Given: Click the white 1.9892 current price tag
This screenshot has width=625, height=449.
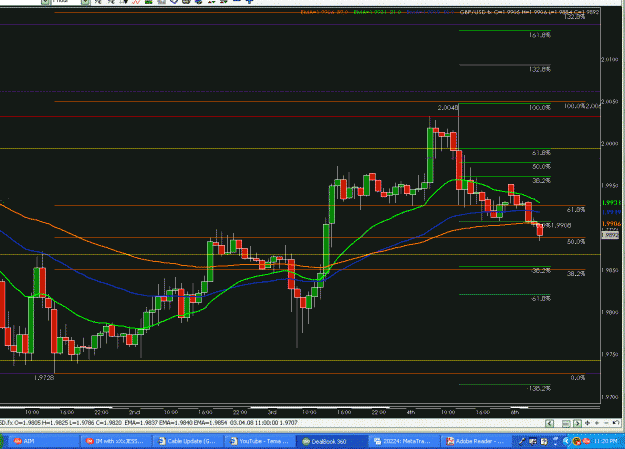Looking at the screenshot, I should (610, 235).
